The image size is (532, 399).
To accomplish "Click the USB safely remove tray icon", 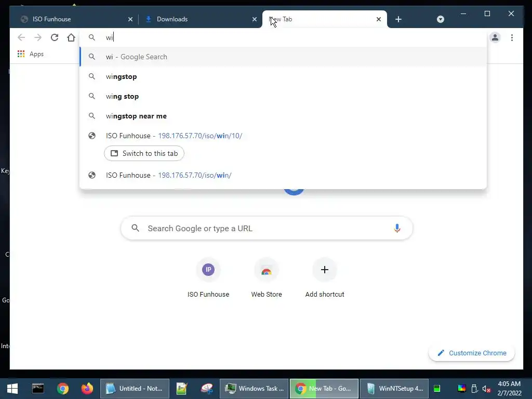I will pos(475,389).
